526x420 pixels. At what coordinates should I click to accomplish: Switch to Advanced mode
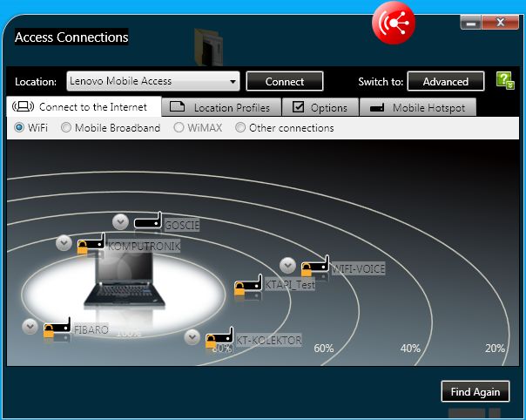[446, 81]
